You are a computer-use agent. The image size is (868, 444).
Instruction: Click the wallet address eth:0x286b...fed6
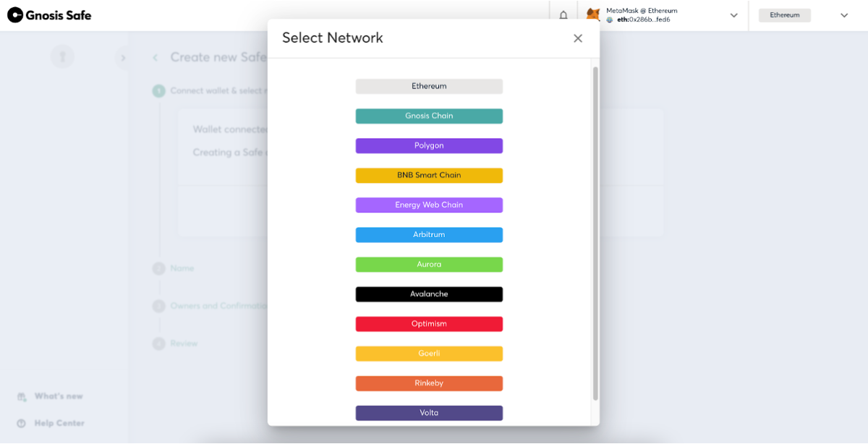pyautogui.click(x=643, y=20)
